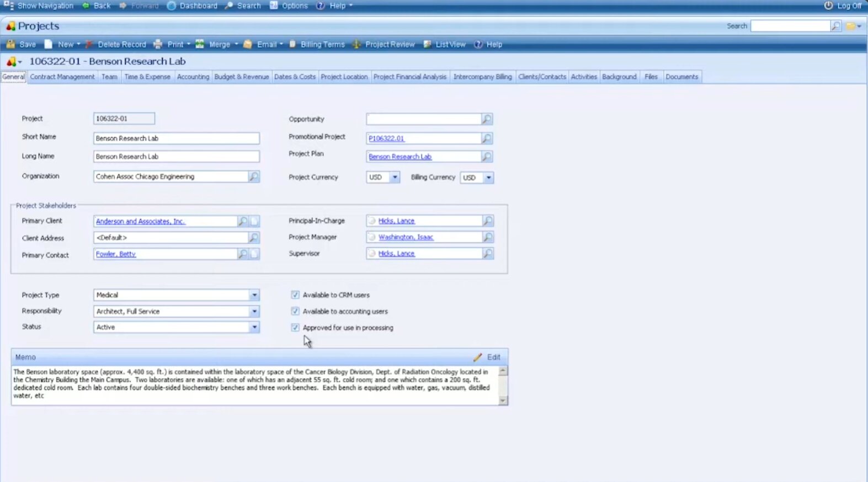Open Washington, Isaac project manager link
Image resolution: width=868 pixels, height=482 pixels.
pos(406,237)
